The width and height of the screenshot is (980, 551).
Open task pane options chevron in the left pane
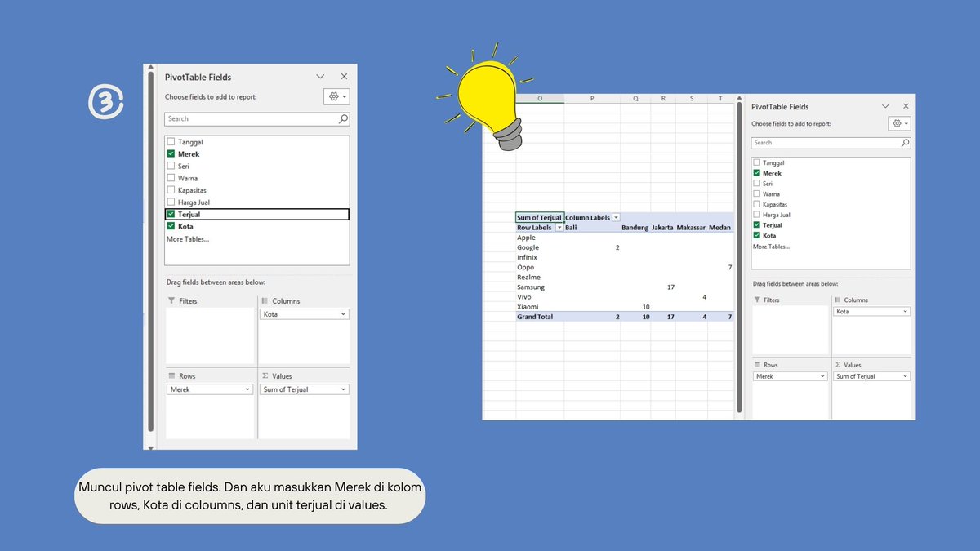coord(321,77)
